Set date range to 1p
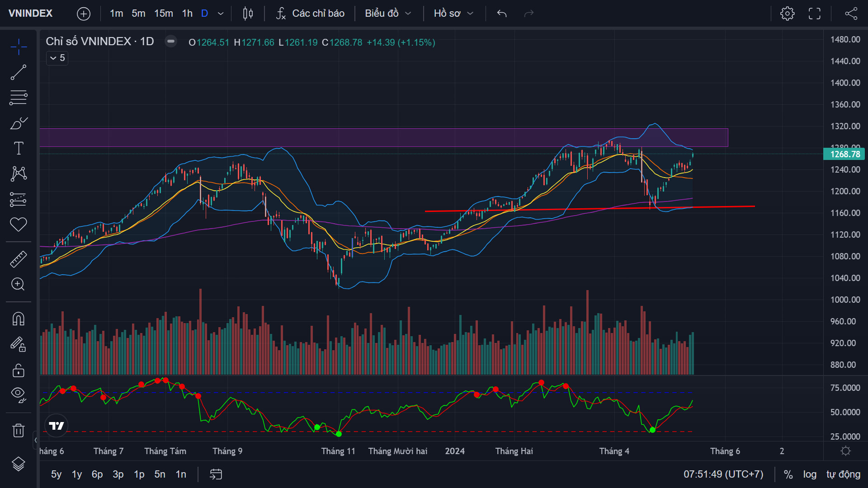This screenshot has height=488, width=868. 139,474
